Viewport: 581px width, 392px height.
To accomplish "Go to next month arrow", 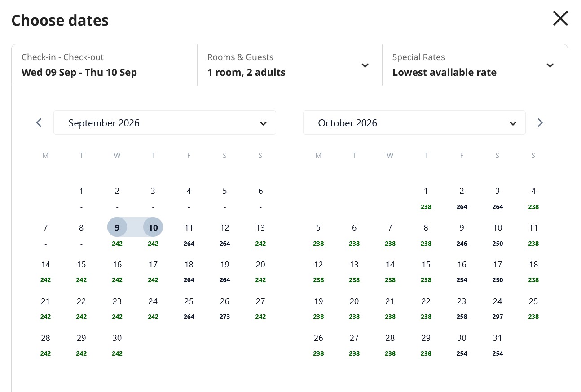I will 540,122.
